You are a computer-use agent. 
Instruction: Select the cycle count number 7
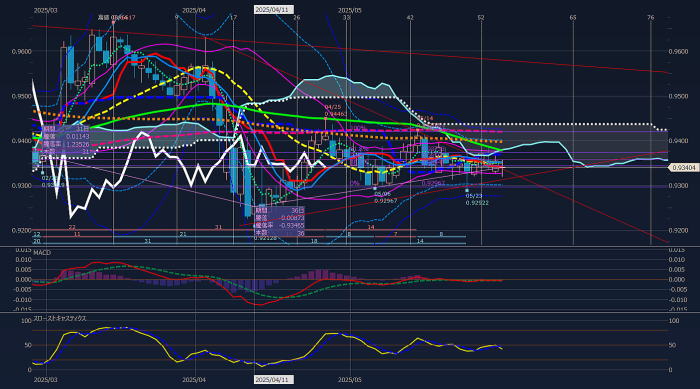[x=396, y=234]
